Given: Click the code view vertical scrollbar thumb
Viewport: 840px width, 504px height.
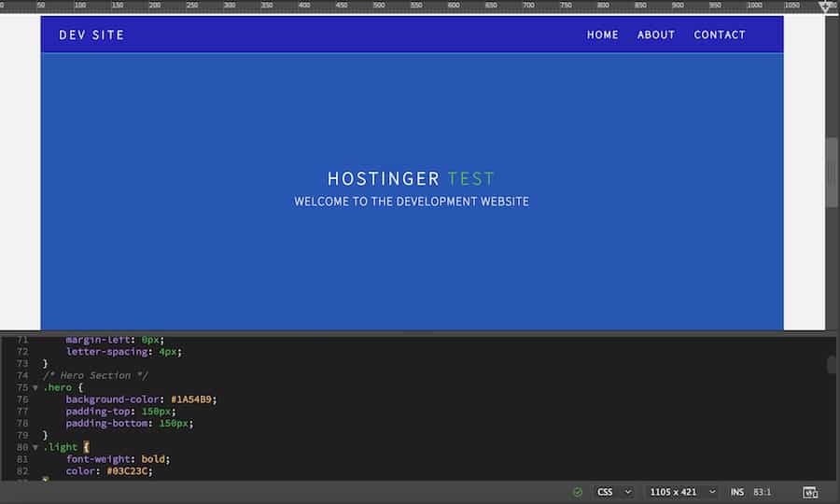Looking at the screenshot, I should (832, 365).
